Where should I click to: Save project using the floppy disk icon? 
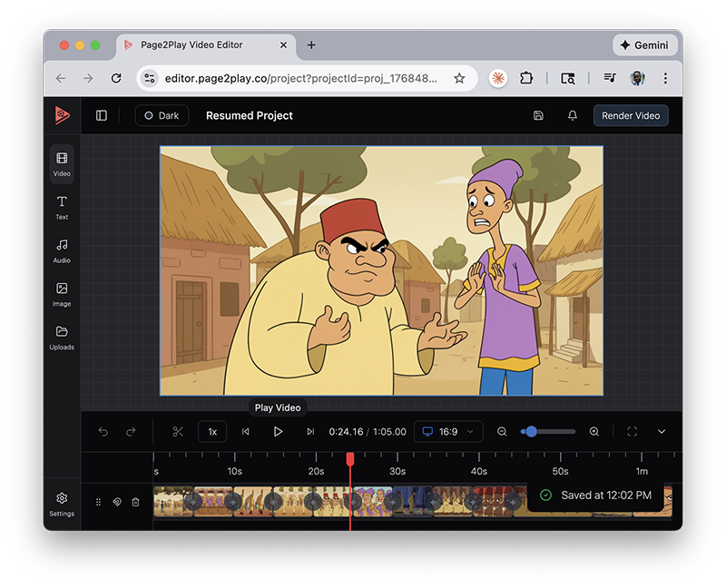click(x=538, y=115)
